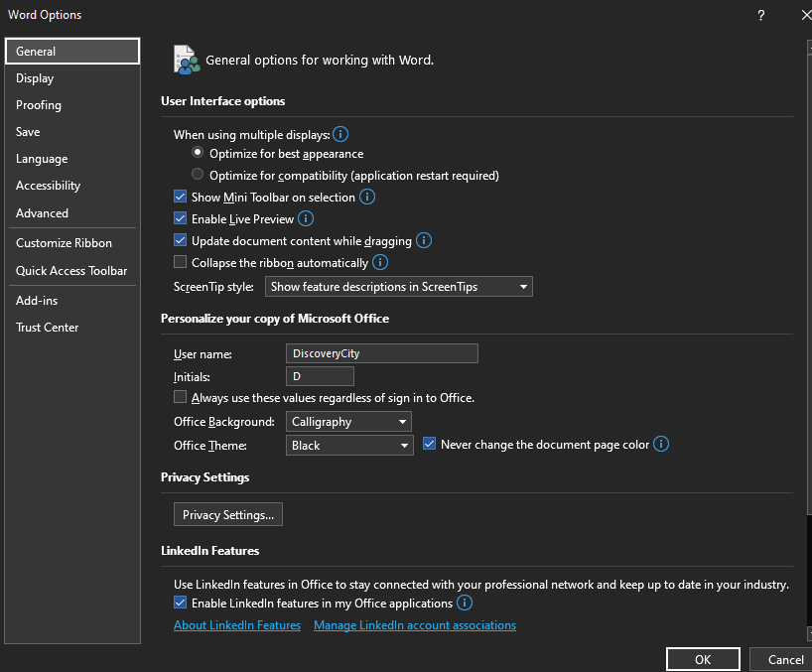Select Optimize for best appearance radio button

coord(198,153)
